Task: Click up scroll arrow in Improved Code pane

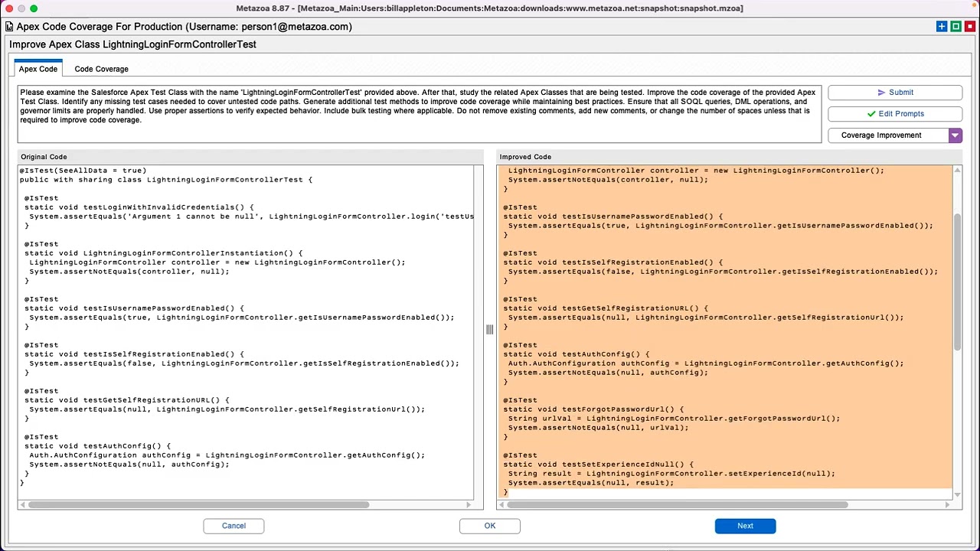Action: [957, 170]
